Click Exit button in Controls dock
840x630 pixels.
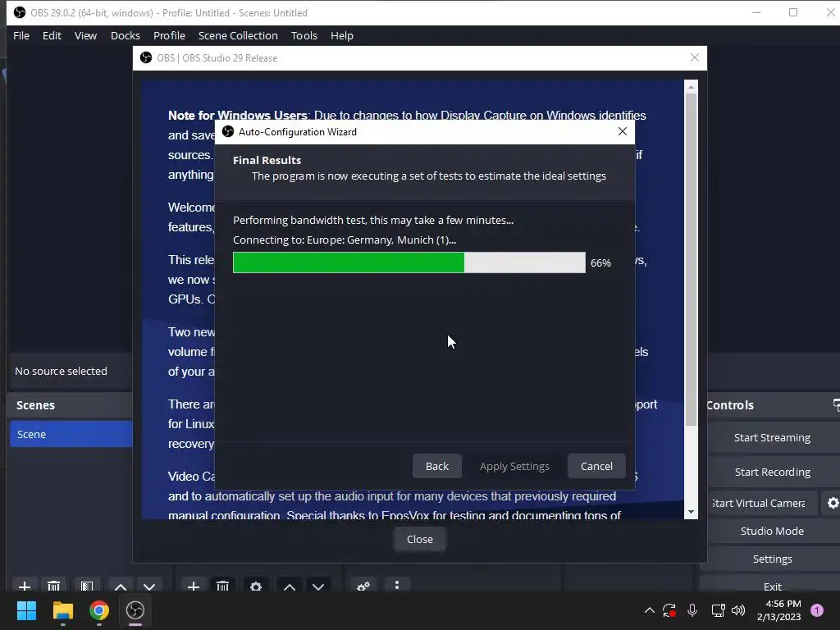point(772,586)
